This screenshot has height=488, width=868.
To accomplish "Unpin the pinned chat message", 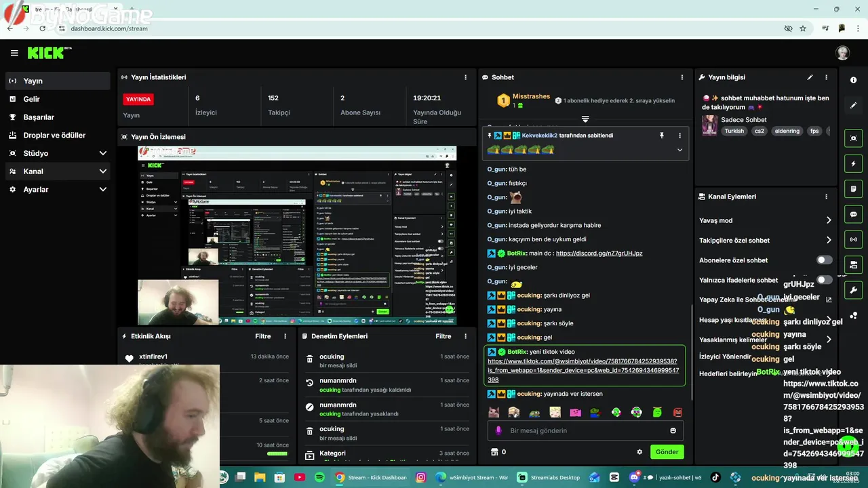I will pos(662,136).
